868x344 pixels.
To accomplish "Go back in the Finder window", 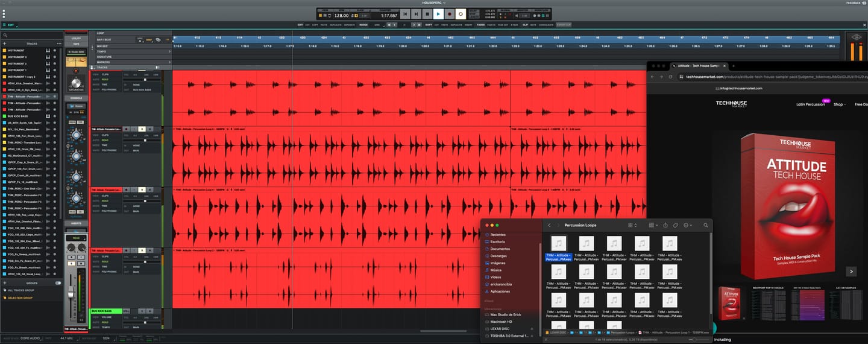I will coord(549,225).
